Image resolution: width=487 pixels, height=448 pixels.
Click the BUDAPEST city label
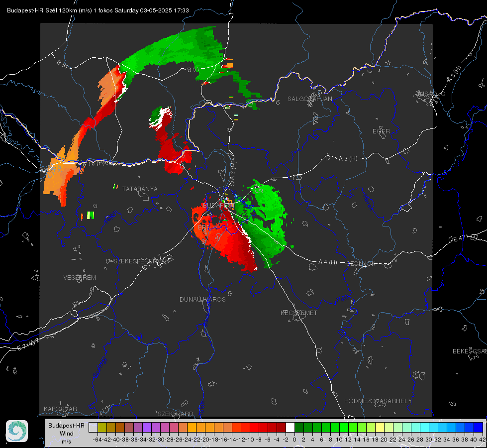tap(217, 206)
